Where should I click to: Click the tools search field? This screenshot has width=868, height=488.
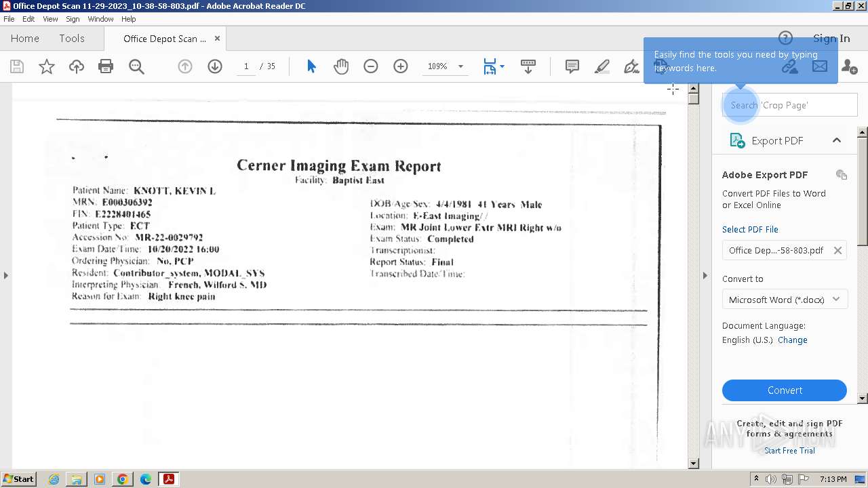coord(791,105)
